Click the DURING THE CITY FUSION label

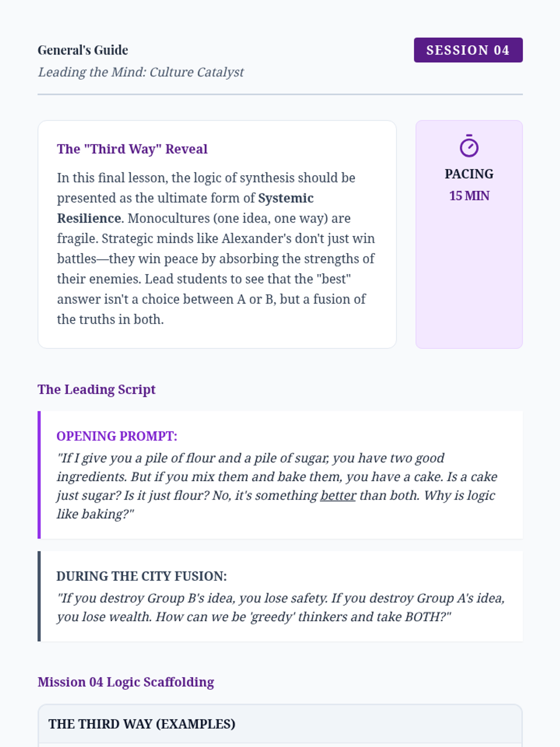141,576
